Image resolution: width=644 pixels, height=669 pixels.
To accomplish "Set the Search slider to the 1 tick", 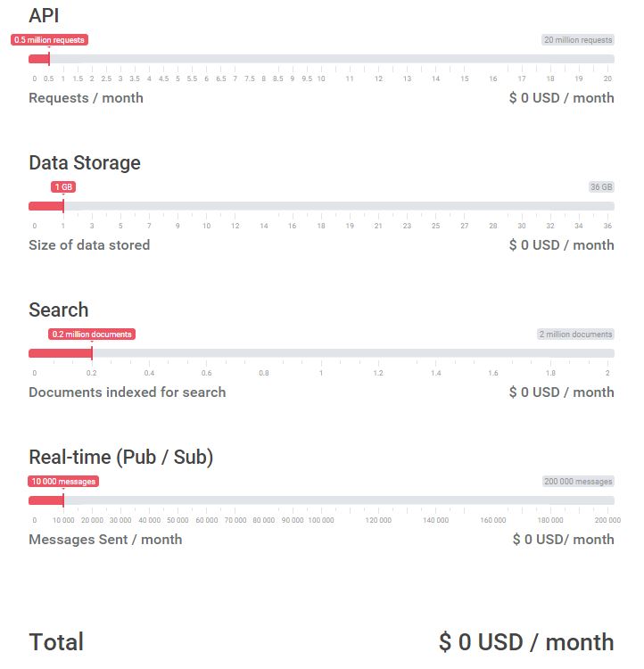I will pyautogui.click(x=321, y=353).
